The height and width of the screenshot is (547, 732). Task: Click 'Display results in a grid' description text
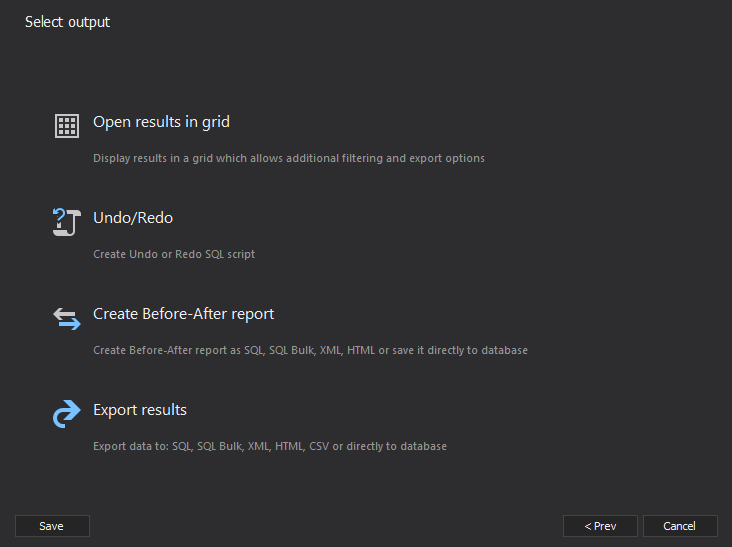289,158
